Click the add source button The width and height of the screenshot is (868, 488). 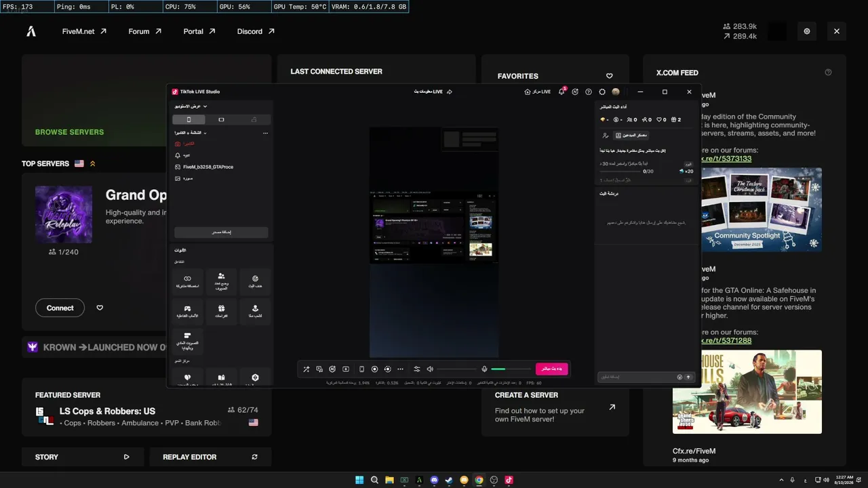point(221,232)
